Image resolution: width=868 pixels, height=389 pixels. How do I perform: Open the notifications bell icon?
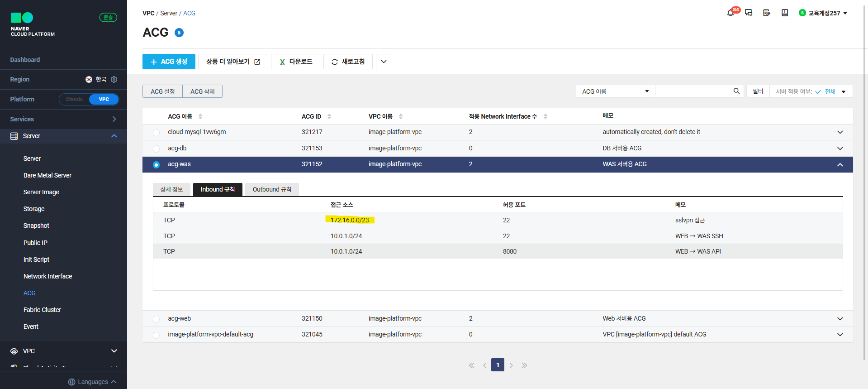click(730, 13)
